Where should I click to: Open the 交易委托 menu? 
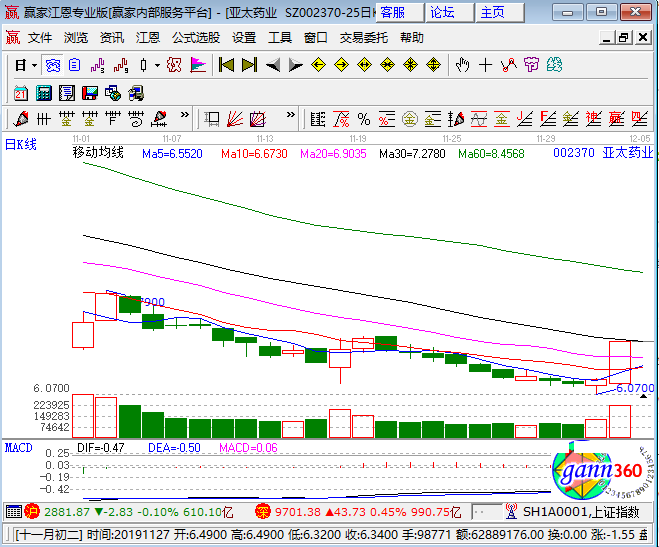(x=364, y=37)
